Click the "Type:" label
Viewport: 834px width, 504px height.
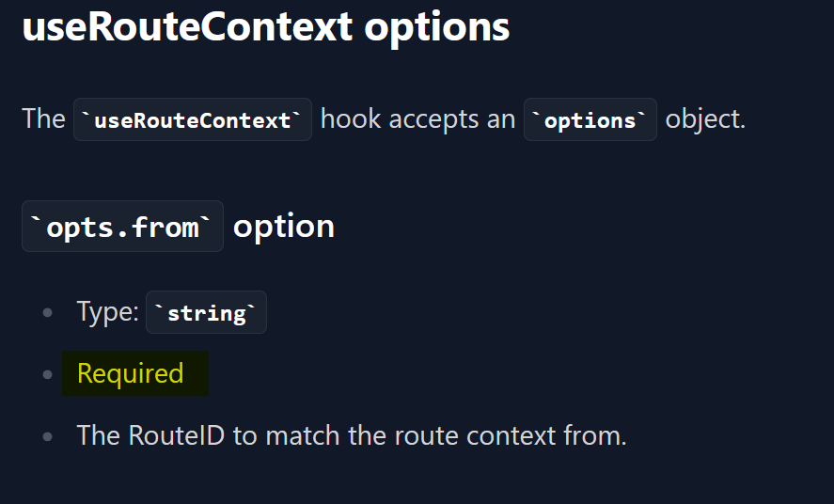pos(108,312)
